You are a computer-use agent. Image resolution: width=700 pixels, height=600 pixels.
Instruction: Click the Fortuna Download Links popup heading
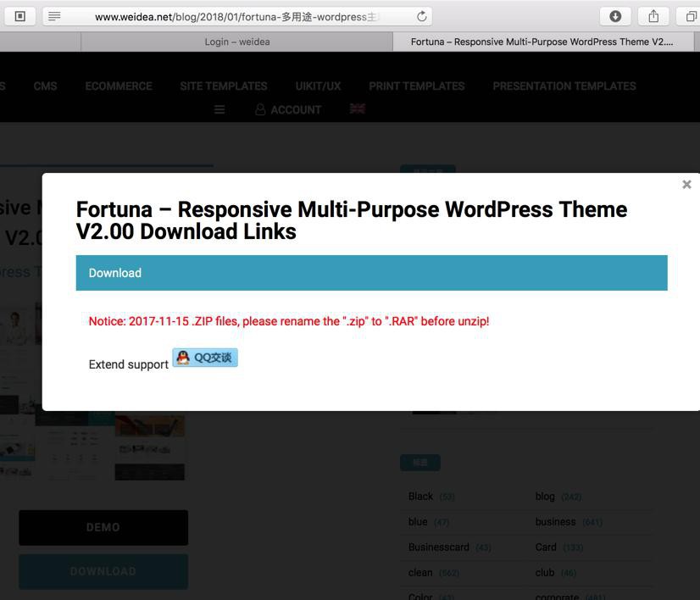[x=352, y=220]
